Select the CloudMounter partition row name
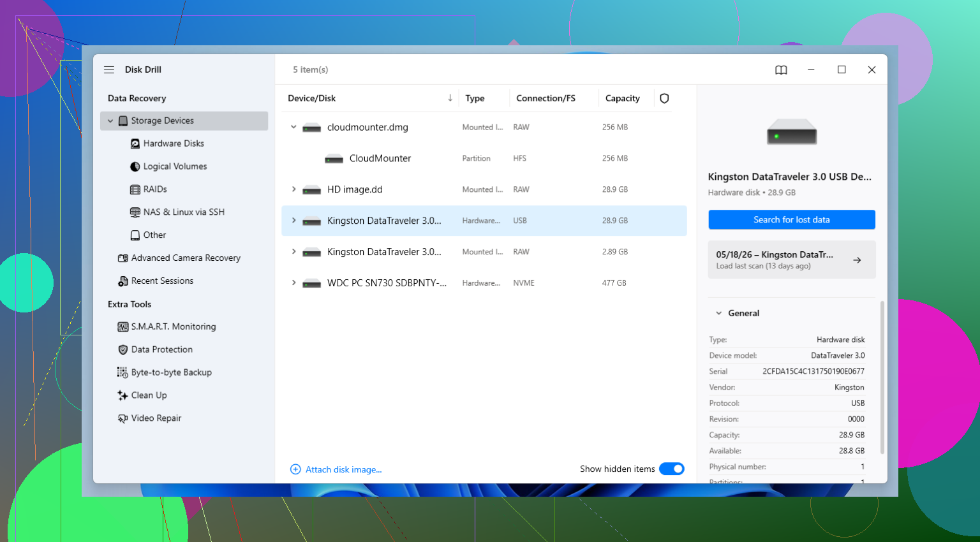The width and height of the screenshot is (980, 542). pyautogui.click(x=380, y=159)
